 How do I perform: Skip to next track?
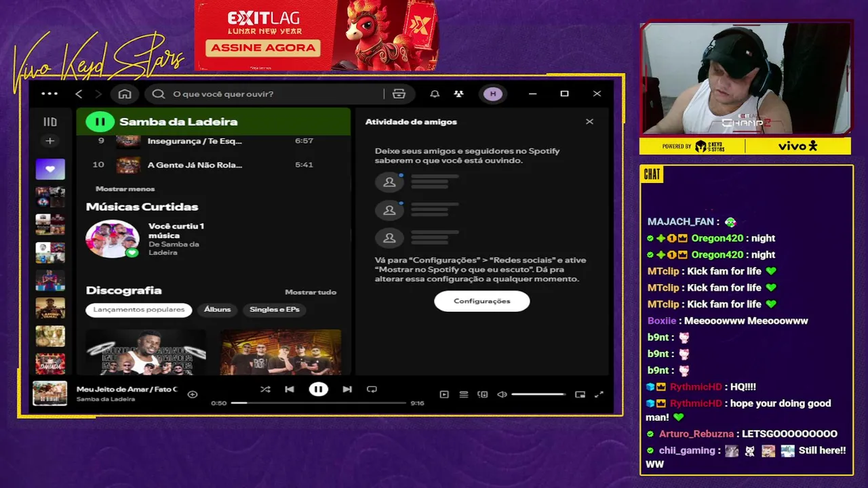click(x=347, y=389)
